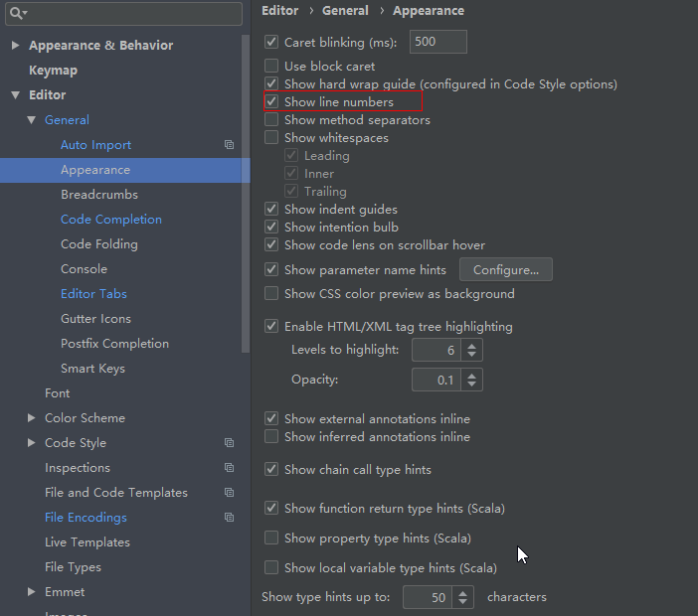
Task: Disable Show line numbers checkbox
Action: [x=271, y=102]
